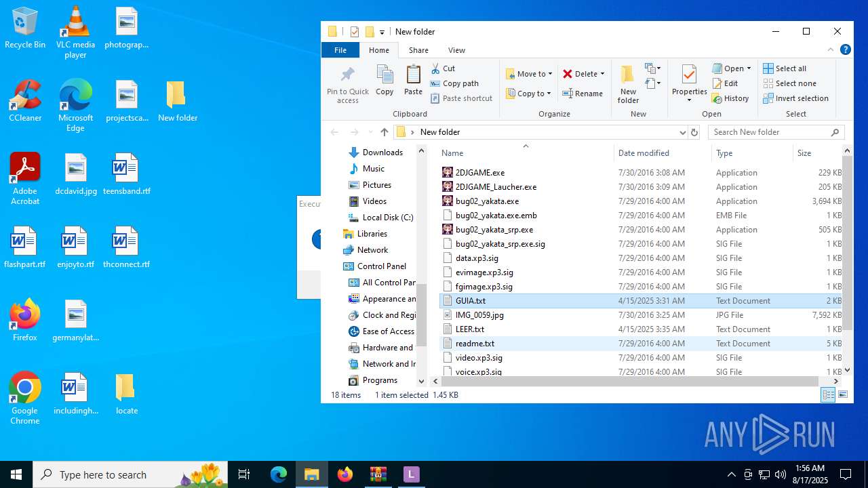
Task: Expand the Delete dropdown arrow
Action: 602,74
